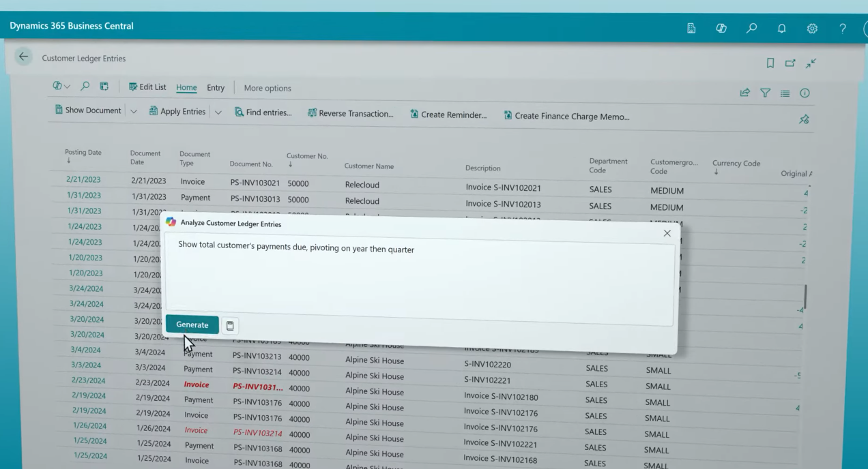Click the Document Date column header

[x=146, y=157]
